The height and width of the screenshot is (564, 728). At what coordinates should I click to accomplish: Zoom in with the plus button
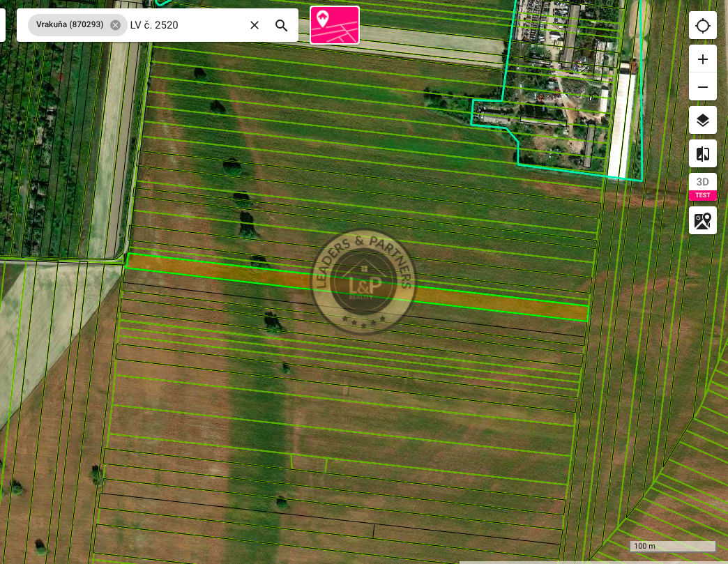702,59
